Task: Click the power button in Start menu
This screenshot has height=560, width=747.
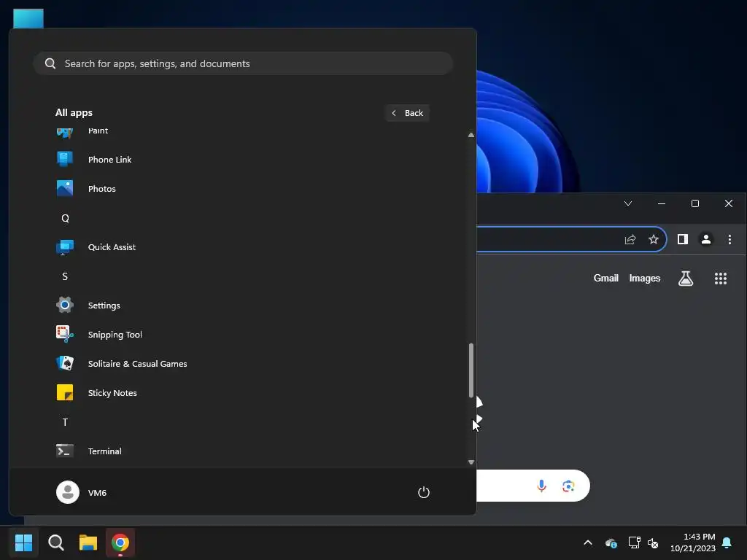Action: pyautogui.click(x=424, y=492)
